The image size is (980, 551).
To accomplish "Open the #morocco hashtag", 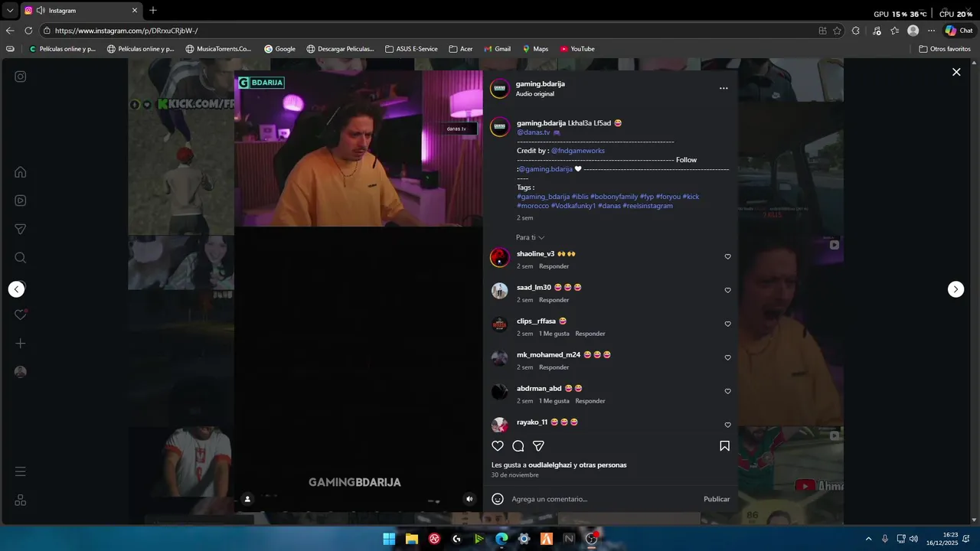I will point(533,206).
